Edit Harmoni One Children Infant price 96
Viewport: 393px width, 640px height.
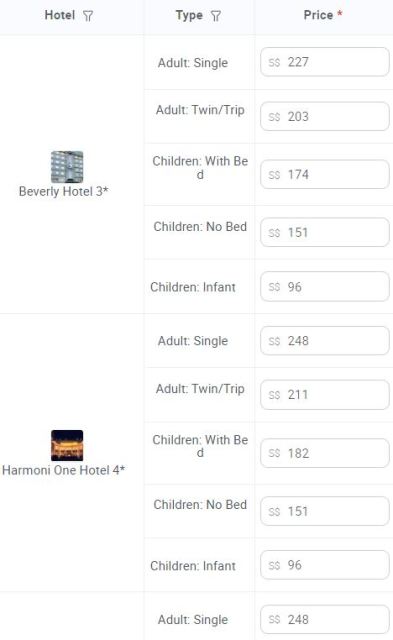pos(325,565)
